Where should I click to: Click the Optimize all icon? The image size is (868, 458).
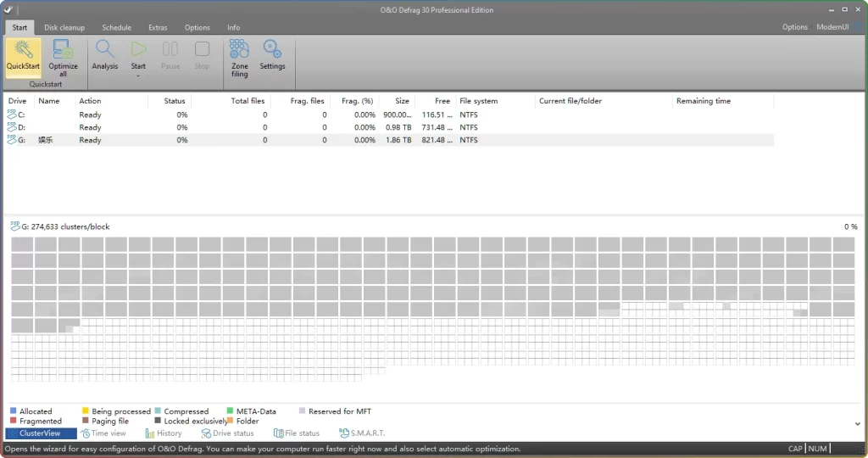pos(63,50)
